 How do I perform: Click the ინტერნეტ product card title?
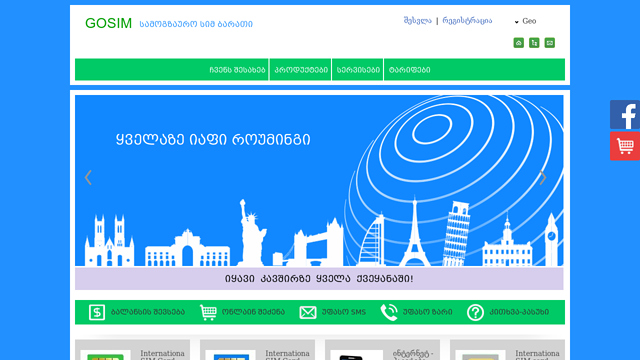[x=413, y=354]
